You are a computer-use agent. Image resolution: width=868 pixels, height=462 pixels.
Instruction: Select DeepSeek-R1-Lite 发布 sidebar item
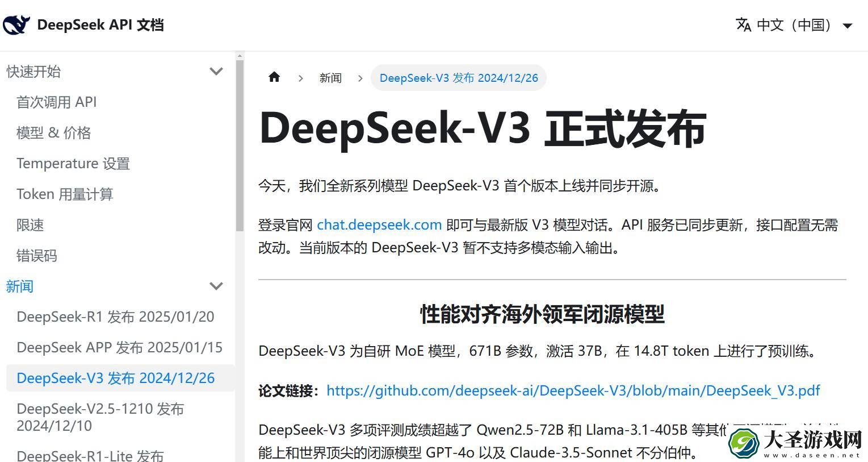point(90,456)
